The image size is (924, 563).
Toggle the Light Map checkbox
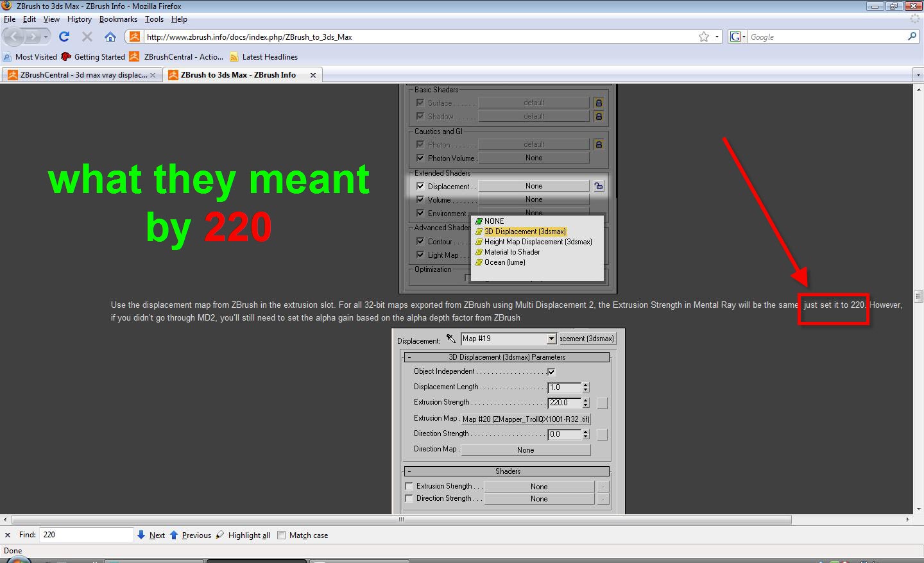coord(420,255)
